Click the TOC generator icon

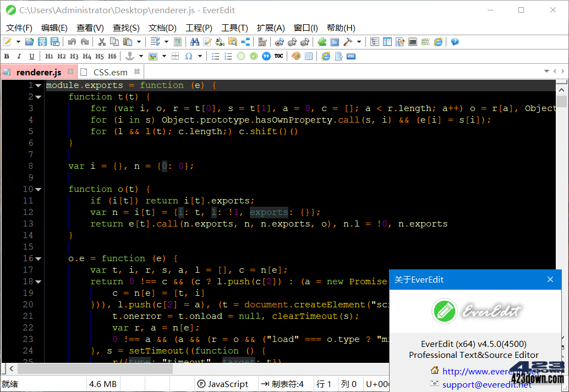click(278, 56)
